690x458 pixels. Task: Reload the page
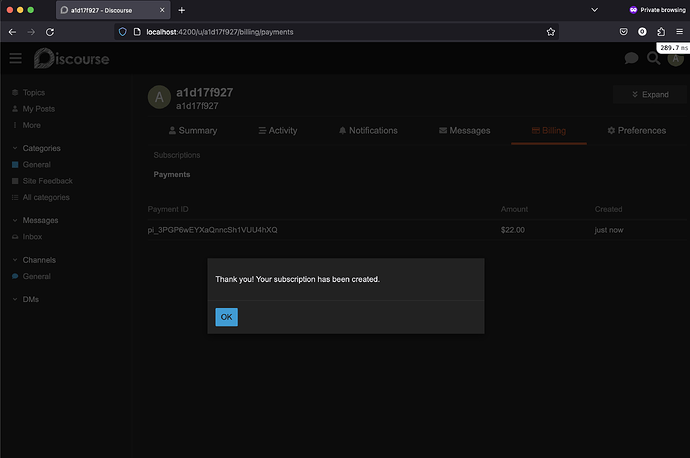coord(50,32)
